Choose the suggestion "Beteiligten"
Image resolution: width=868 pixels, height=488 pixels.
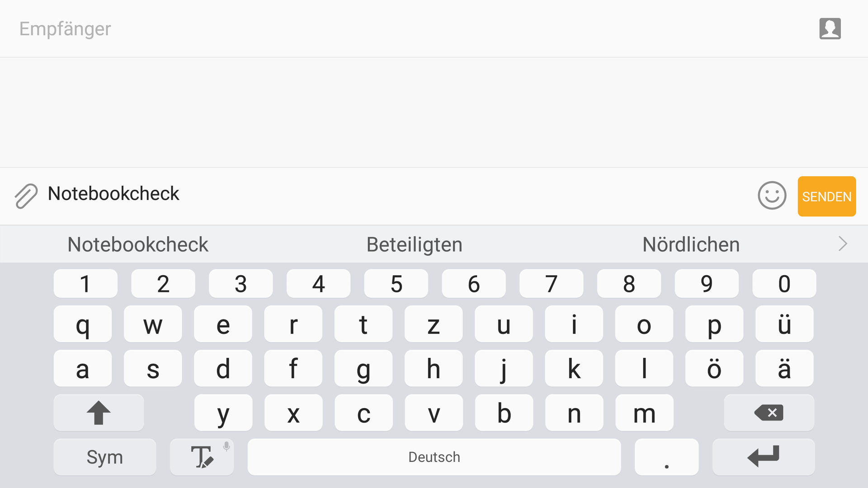click(414, 244)
